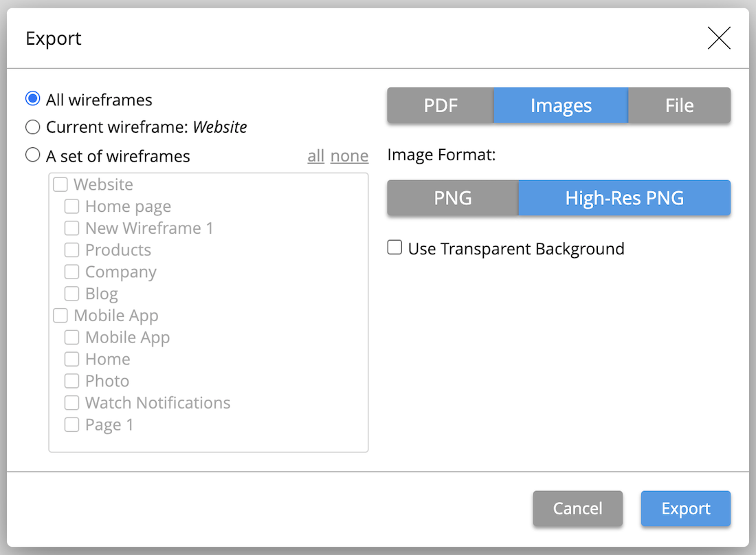Choose High-Res PNG image format
The width and height of the screenshot is (756, 555).
(x=624, y=199)
